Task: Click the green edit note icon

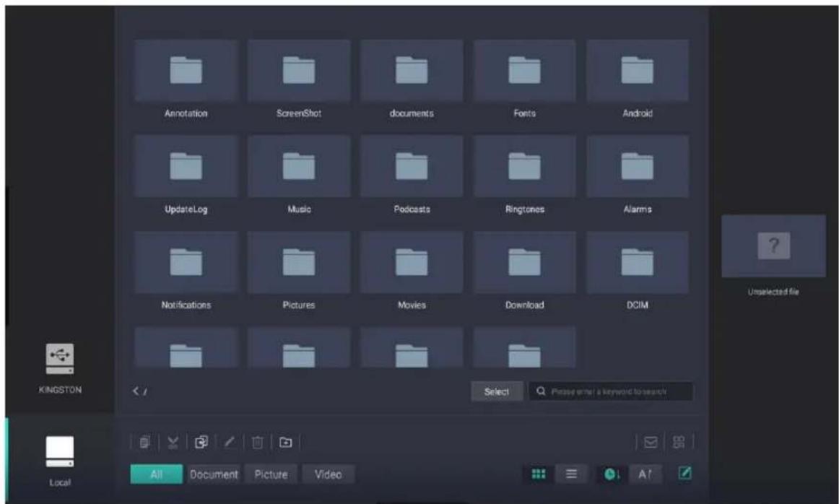Action: coord(685,473)
